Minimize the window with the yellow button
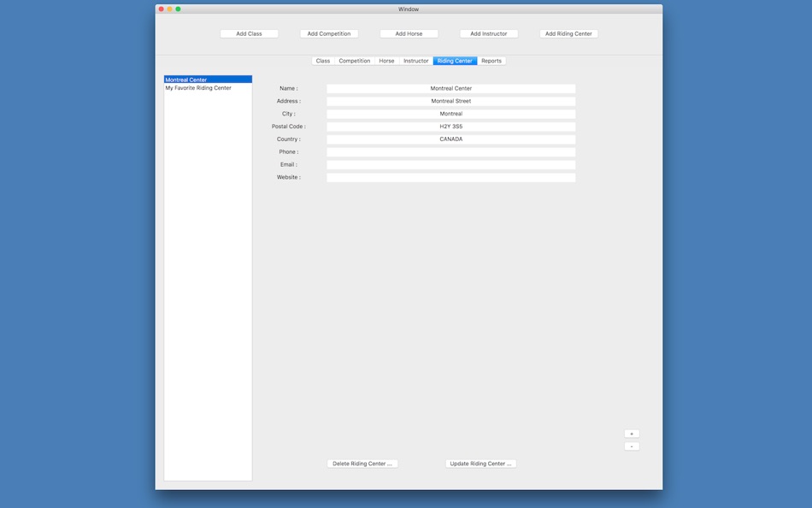The image size is (812, 508). tap(169, 9)
